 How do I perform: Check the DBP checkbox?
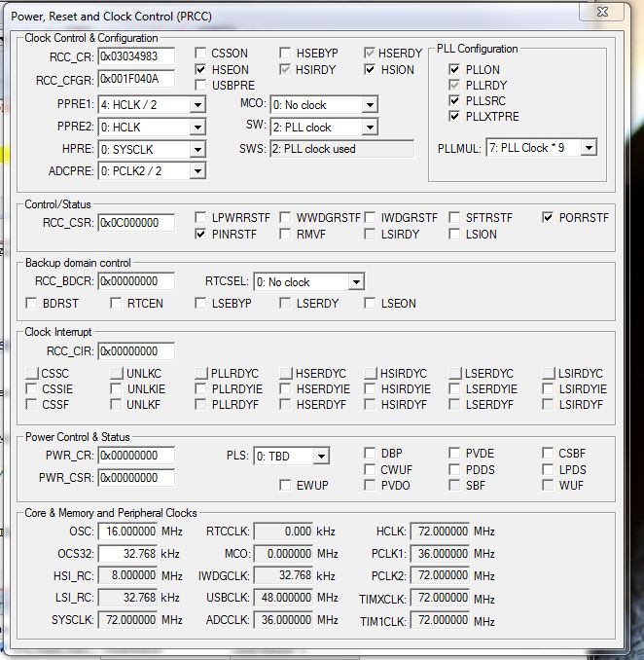370,454
